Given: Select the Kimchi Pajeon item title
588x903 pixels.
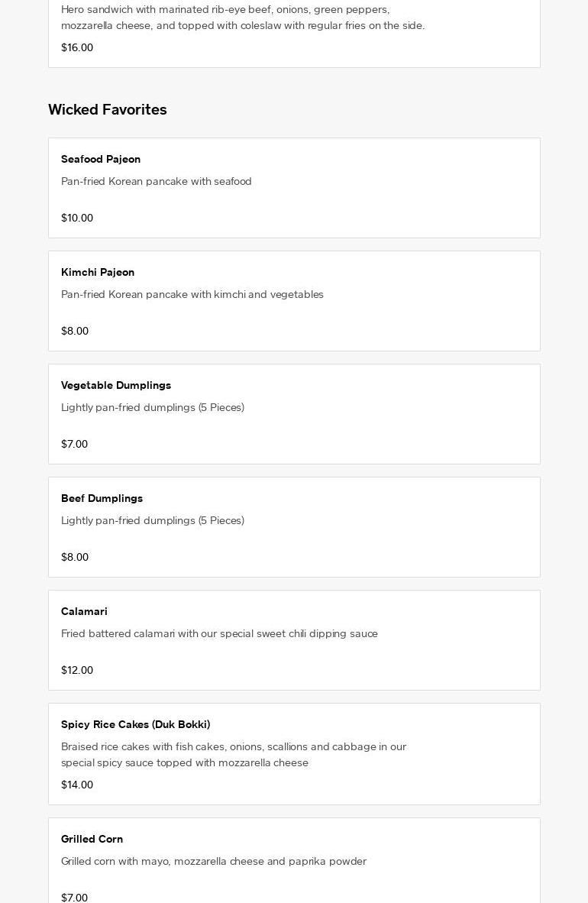Looking at the screenshot, I should [x=98, y=272].
